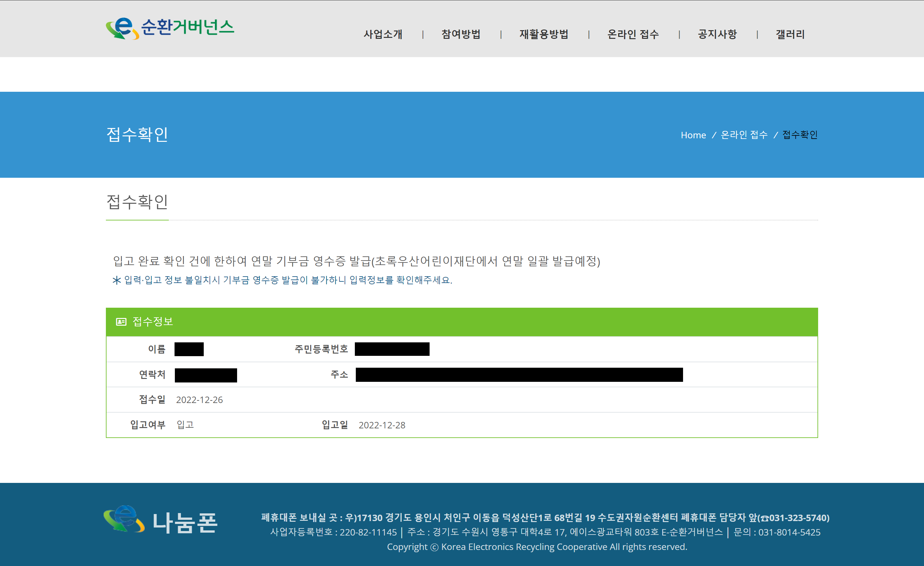Viewport: 924px width, 566px height.
Task: Click the 입고일 value 2022-12-28
Action: click(x=382, y=425)
